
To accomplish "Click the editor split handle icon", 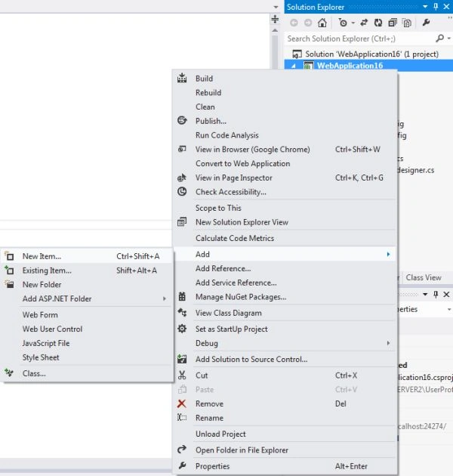I will tap(275, 19).
